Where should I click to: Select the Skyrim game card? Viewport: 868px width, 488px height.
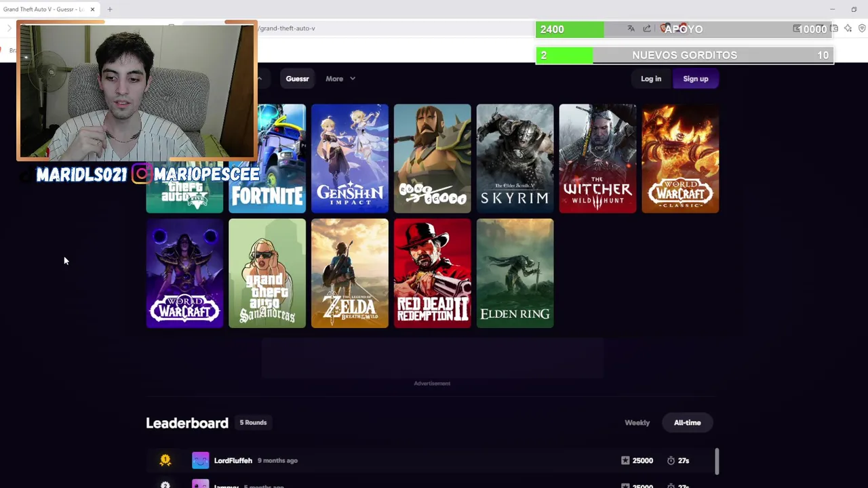(x=515, y=159)
